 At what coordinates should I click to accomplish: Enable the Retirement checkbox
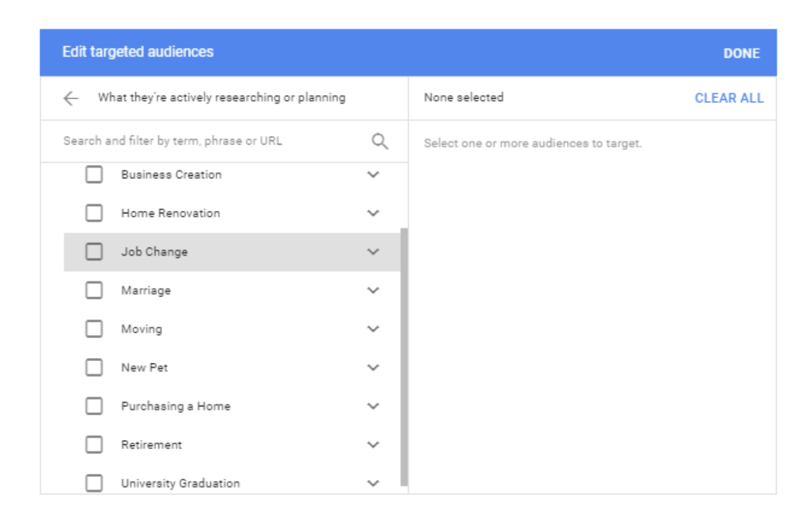94,444
